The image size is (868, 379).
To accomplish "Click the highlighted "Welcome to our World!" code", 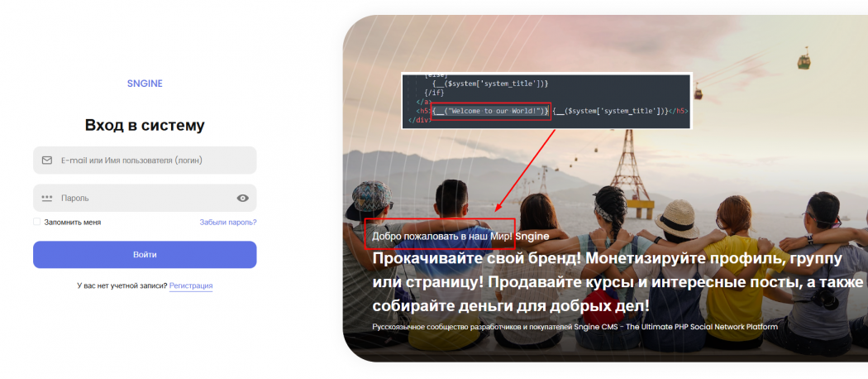I will [x=491, y=111].
